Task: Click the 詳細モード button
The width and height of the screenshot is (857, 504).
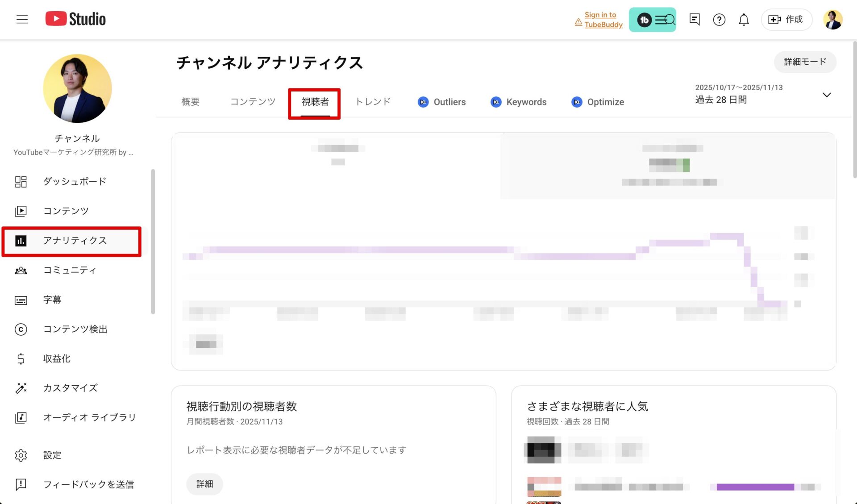Action: click(x=805, y=62)
